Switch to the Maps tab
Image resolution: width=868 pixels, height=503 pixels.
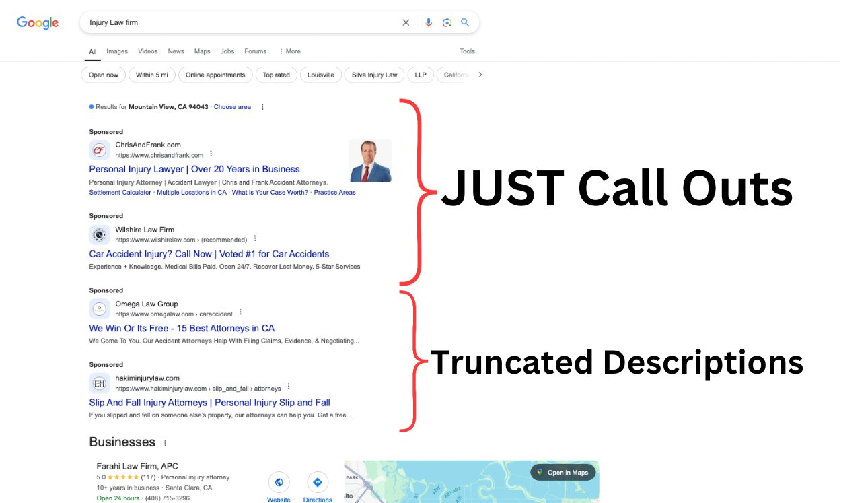pos(202,51)
